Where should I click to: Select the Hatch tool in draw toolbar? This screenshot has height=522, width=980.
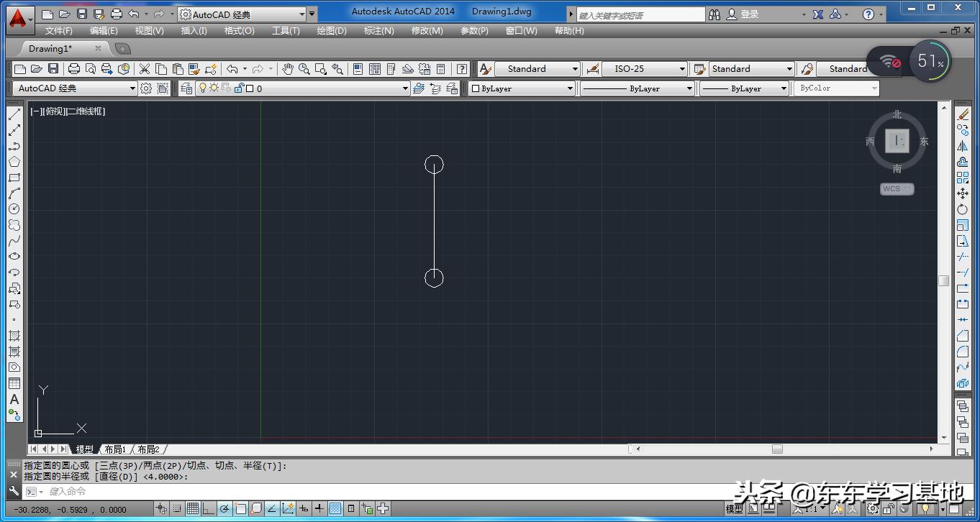[14, 336]
